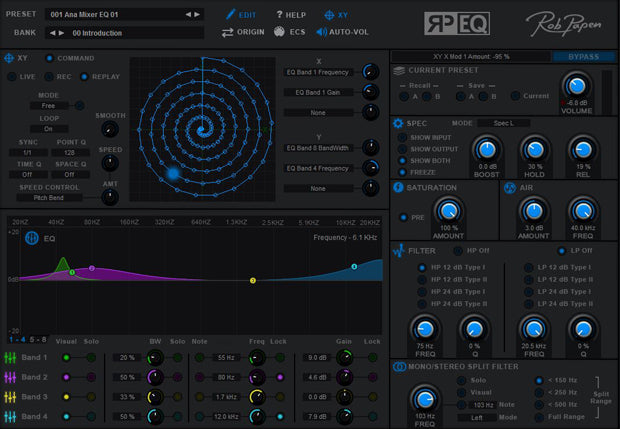The image size is (620, 429).
Task: Click the EQ section round icon
Action: (x=32, y=238)
